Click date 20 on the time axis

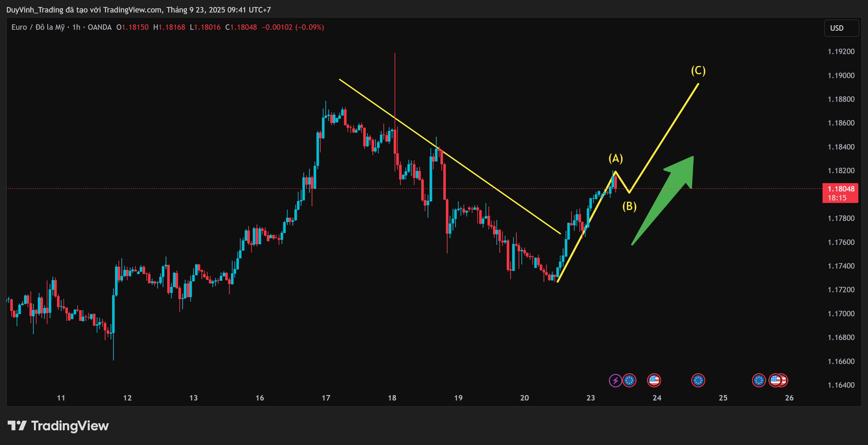(x=525, y=398)
